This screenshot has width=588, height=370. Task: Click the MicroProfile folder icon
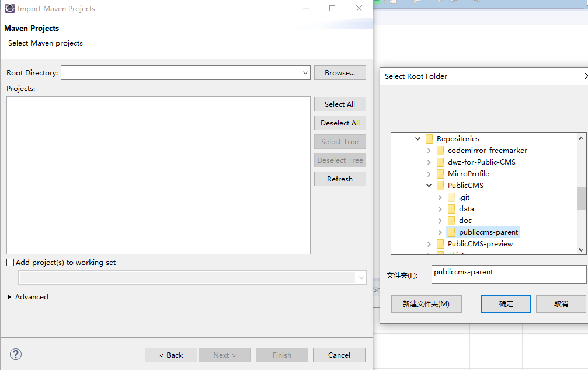tap(440, 174)
